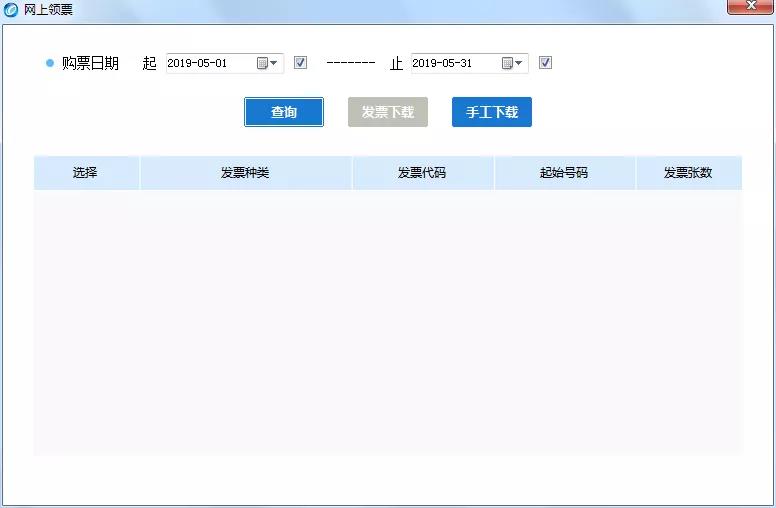Click the 查询 button

tap(284, 112)
